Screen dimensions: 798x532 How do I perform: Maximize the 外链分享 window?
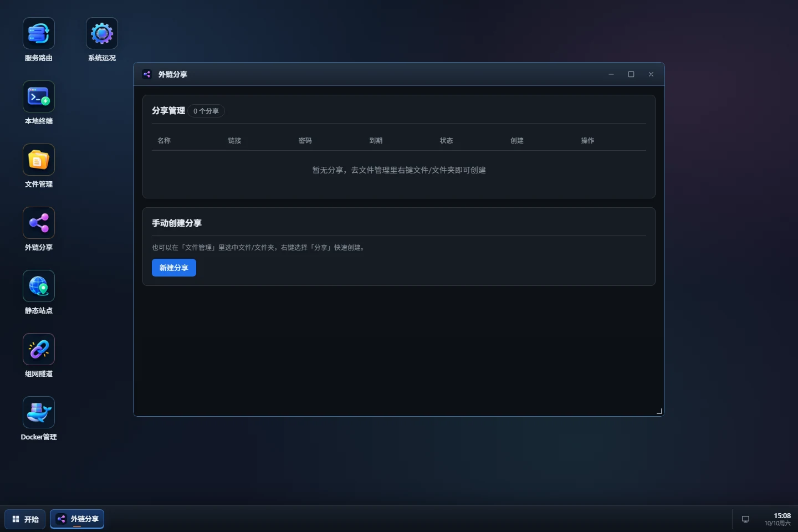[631, 74]
